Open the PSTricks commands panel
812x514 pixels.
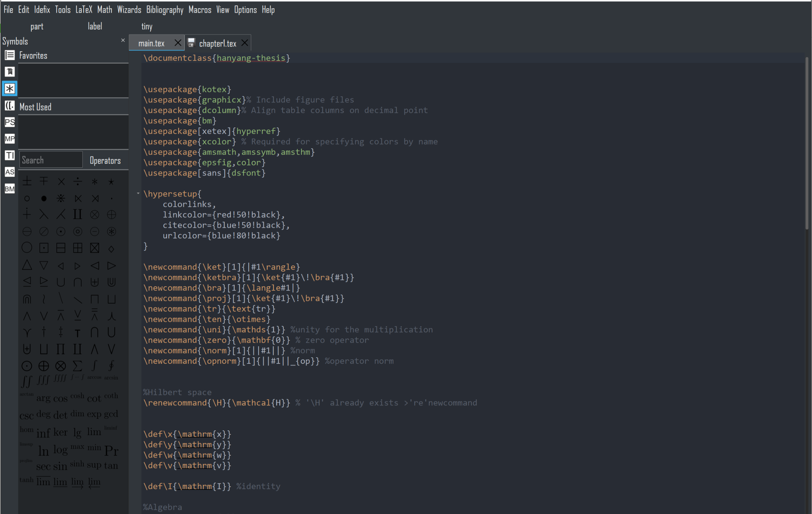coord(10,122)
